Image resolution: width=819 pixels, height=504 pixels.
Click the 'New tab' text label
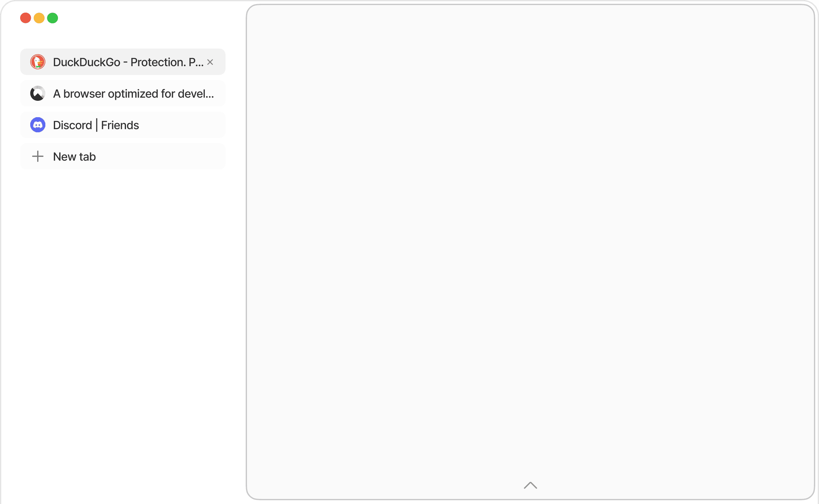click(74, 157)
